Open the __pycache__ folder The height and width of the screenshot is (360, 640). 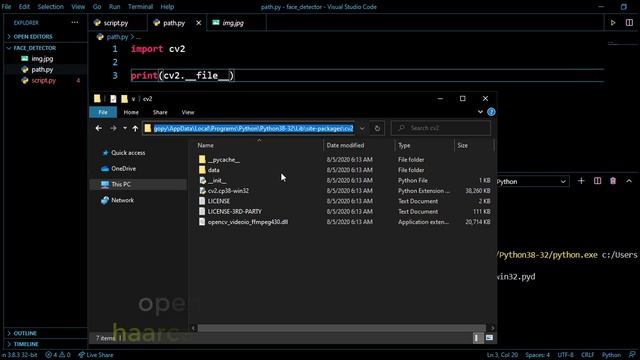pos(224,160)
